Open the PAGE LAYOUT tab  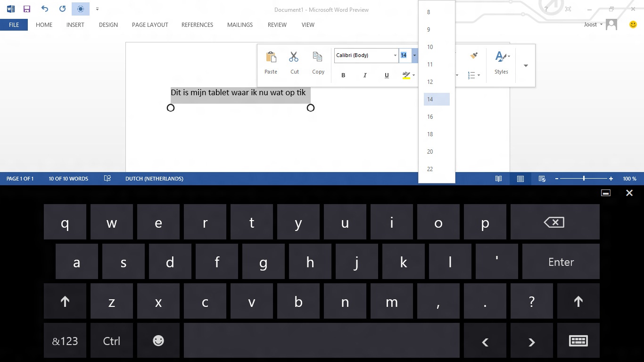[x=150, y=25]
